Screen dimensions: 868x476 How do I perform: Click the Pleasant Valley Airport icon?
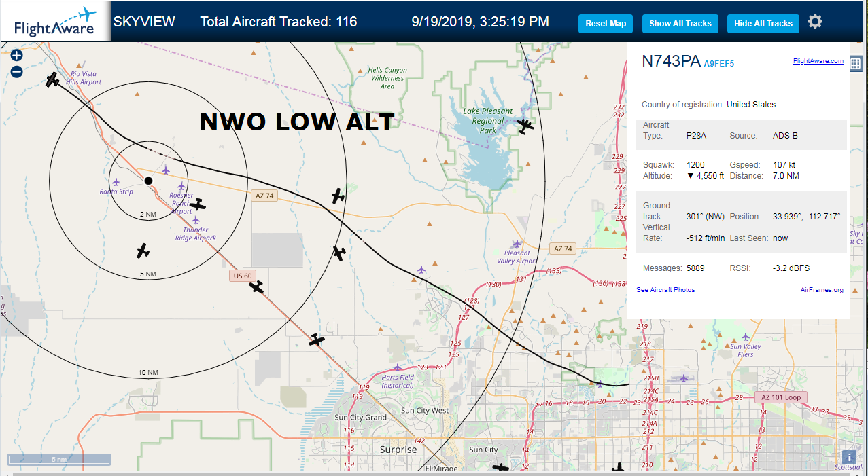click(x=517, y=244)
